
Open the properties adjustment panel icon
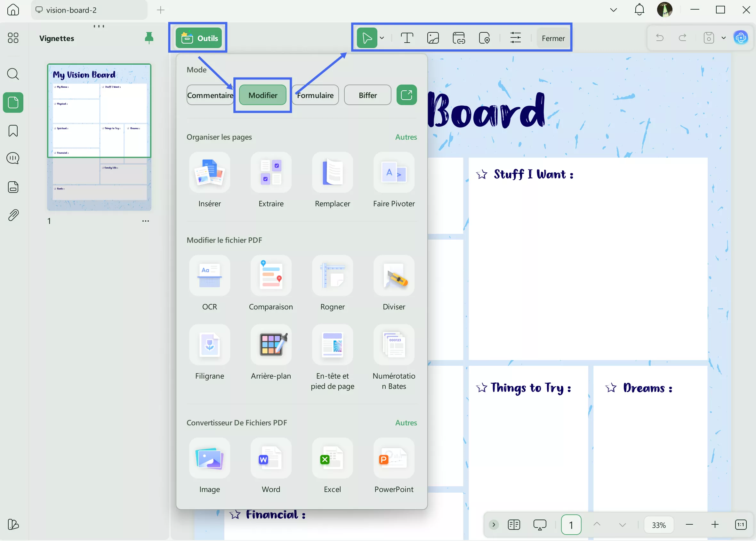coord(515,38)
